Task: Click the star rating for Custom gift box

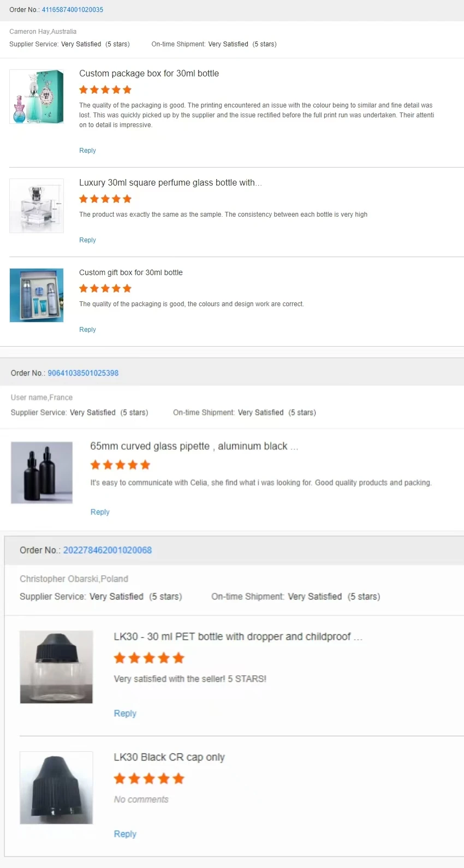Action: coord(105,289)
